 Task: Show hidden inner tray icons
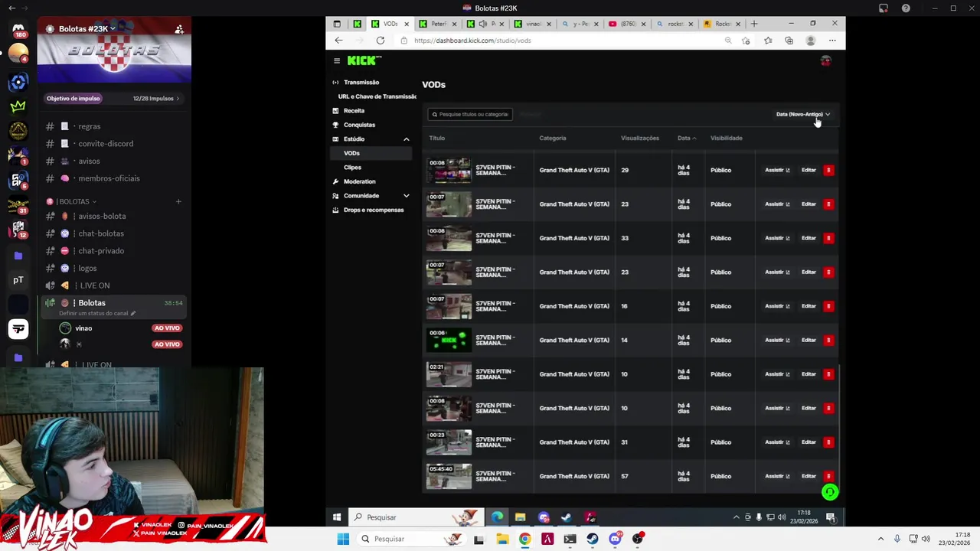tap(737, 517)
